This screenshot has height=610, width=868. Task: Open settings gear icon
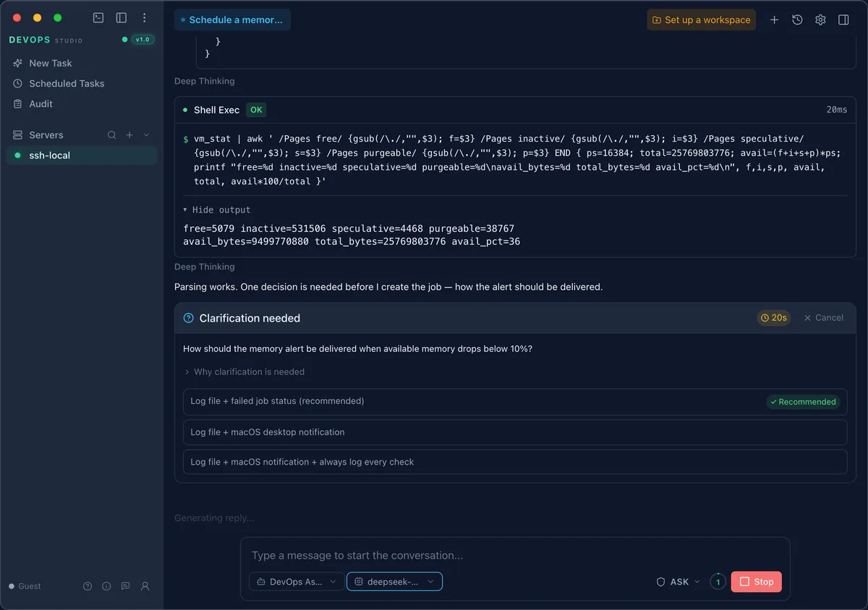point(820,20)
